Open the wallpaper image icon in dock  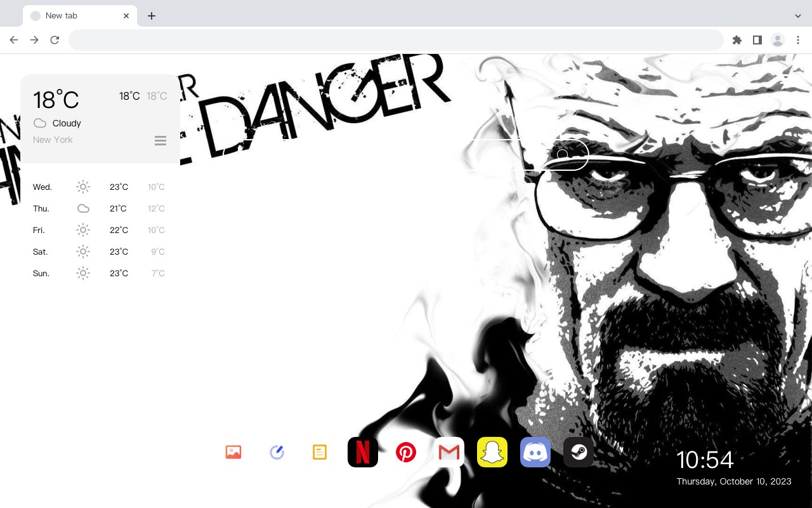tap(233, 452)
